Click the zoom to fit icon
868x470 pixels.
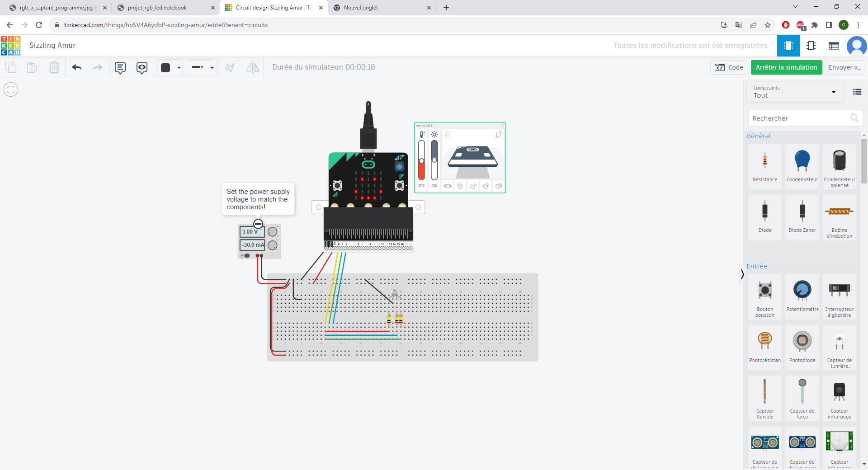point(11,89)
